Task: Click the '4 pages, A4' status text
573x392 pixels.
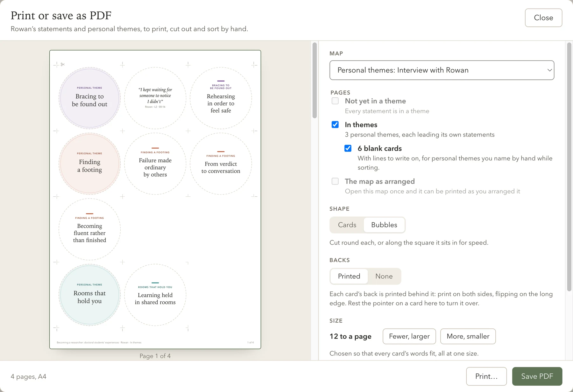Action: (28, 377)
